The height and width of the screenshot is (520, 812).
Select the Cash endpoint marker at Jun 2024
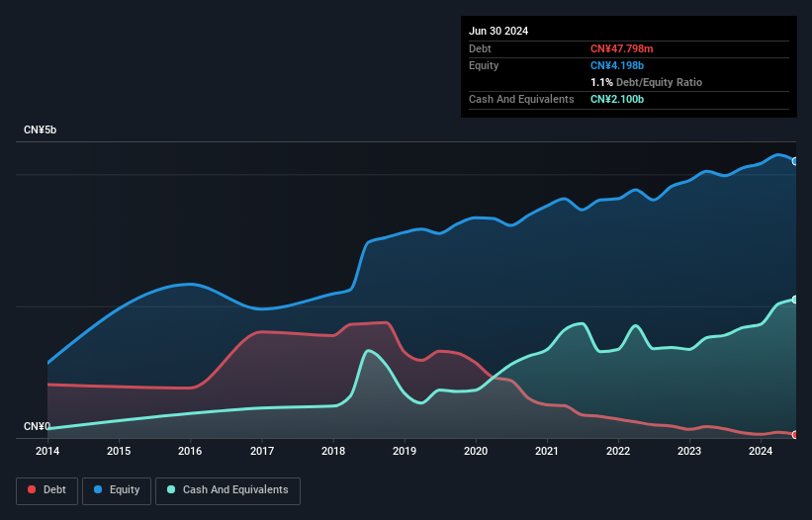pyautogui.click(x=795, y=300)
